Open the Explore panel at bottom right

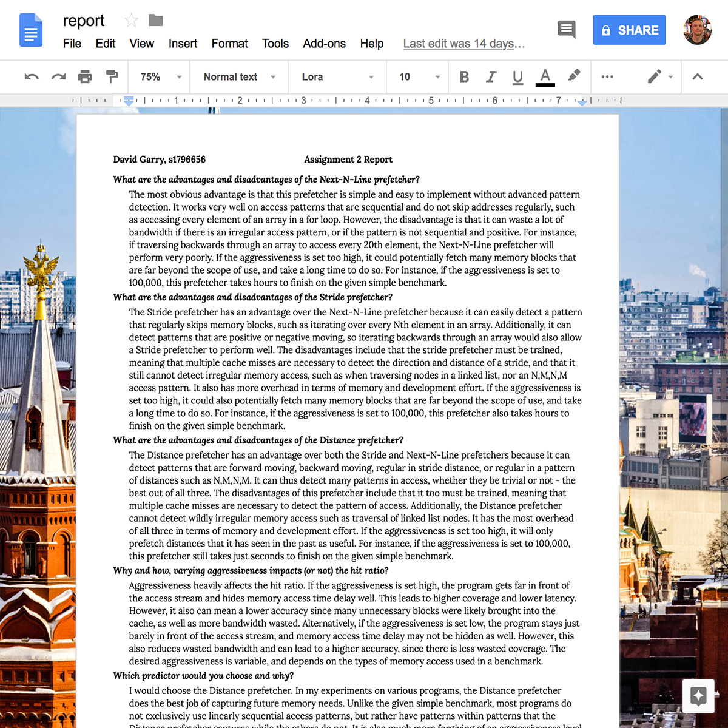coord(698,696)
